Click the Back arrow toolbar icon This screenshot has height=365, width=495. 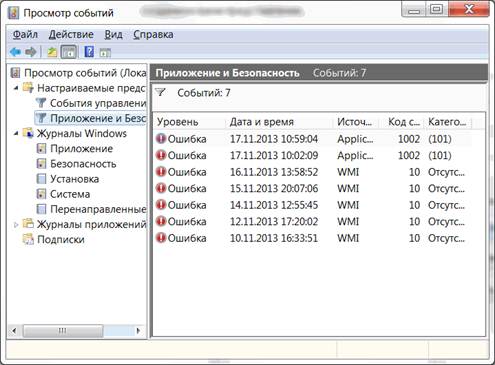tap(15, 52)
